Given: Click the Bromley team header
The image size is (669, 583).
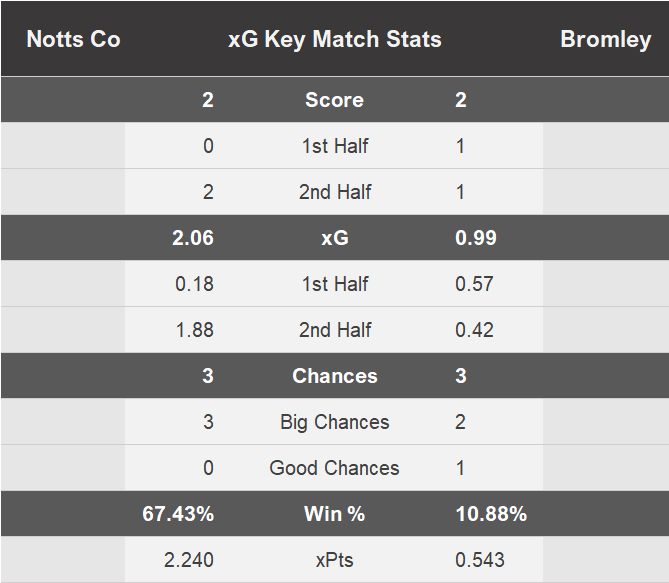Looking at the screenshot, I should tap(605, 40).
